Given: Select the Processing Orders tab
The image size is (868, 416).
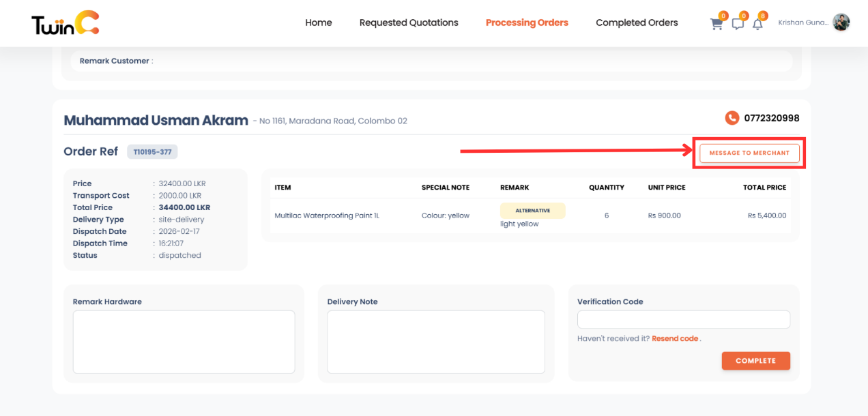Looking at the screenshot, I should pos(526,23).
